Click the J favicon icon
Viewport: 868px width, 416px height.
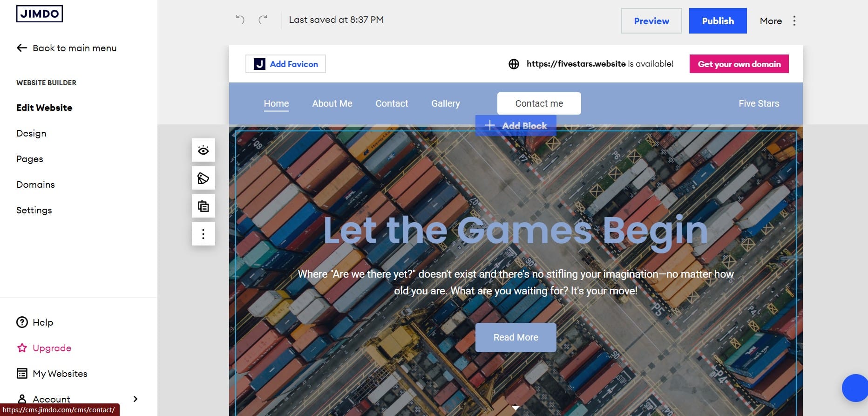259,64
